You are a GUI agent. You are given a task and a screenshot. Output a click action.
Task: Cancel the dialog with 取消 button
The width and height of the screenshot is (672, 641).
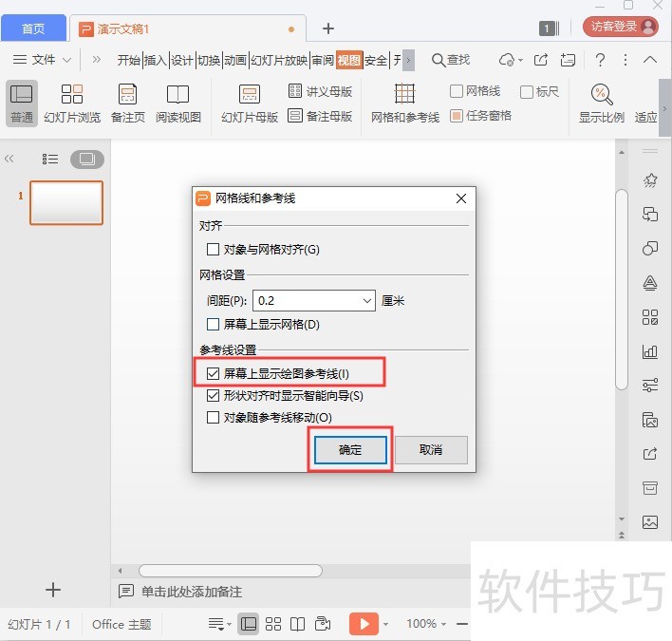pyautogui.click(x=431, y=450)
